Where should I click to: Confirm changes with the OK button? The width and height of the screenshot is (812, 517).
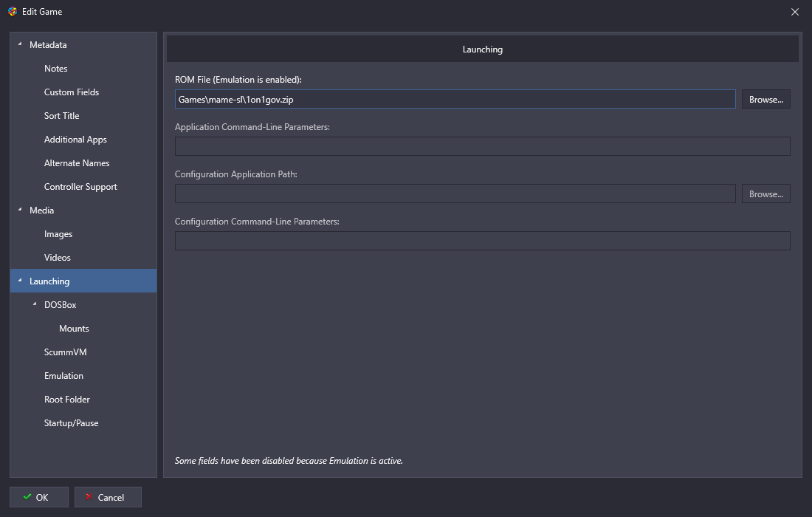click(39, 497)
